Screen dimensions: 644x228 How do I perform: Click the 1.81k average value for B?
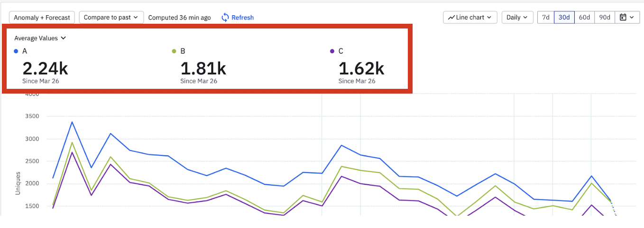[x=203, y=68]
